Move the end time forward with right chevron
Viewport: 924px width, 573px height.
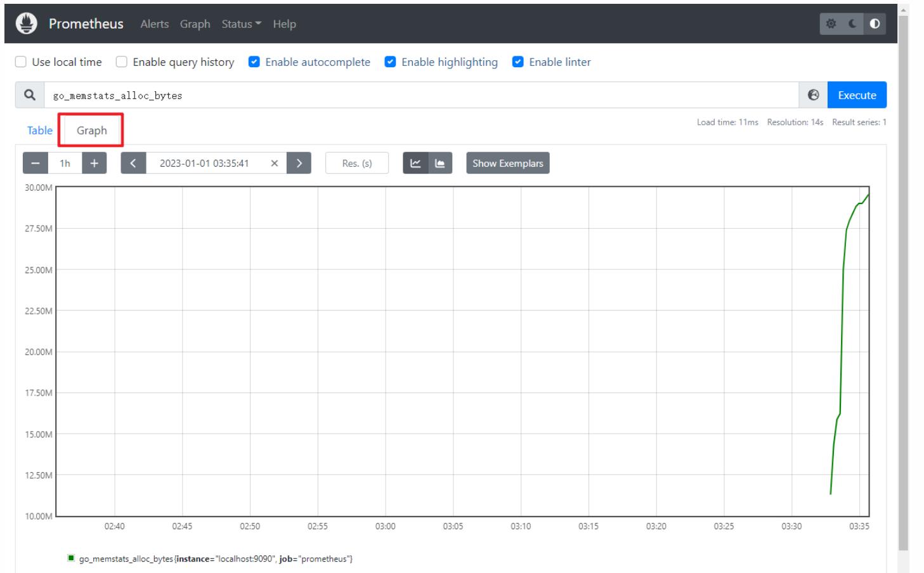[x=299, y=163]
